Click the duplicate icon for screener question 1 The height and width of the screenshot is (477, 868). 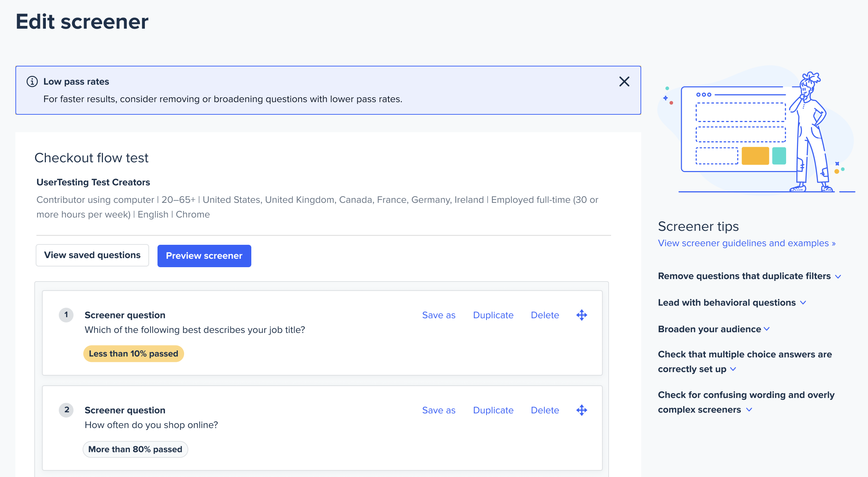[493, 314]
